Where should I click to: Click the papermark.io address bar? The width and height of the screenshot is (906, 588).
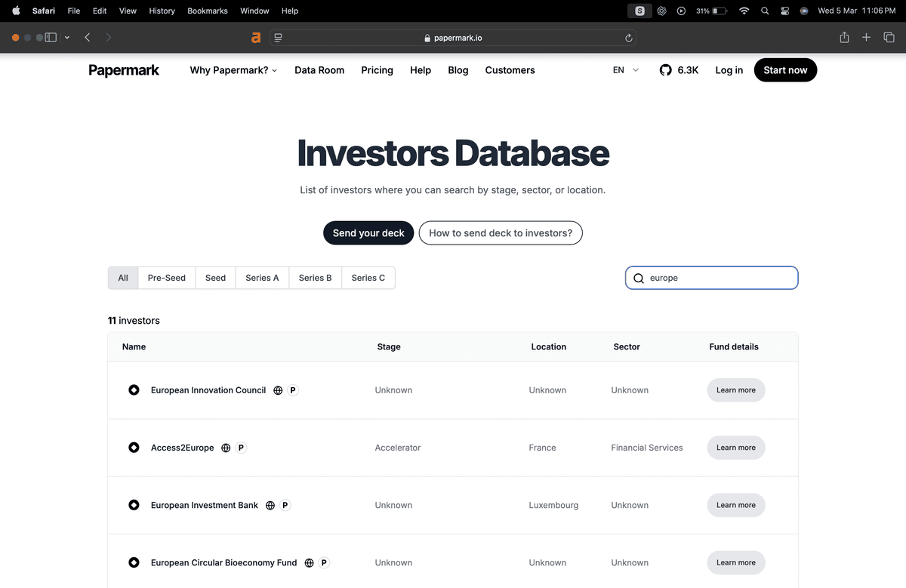click(452, 38)
